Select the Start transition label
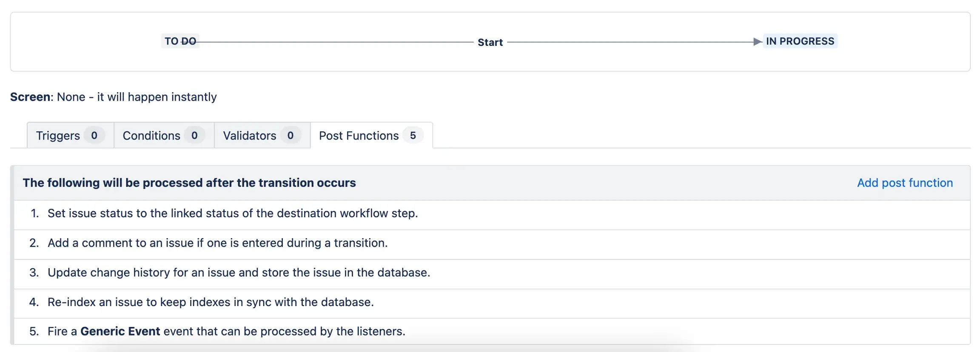980x352 pixels. pos(490,43)
